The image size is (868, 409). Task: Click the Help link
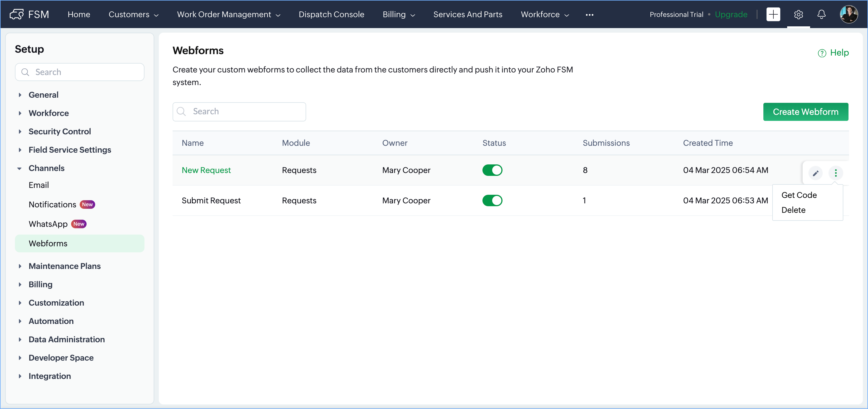pyautogui.click(x=833, y=52)
